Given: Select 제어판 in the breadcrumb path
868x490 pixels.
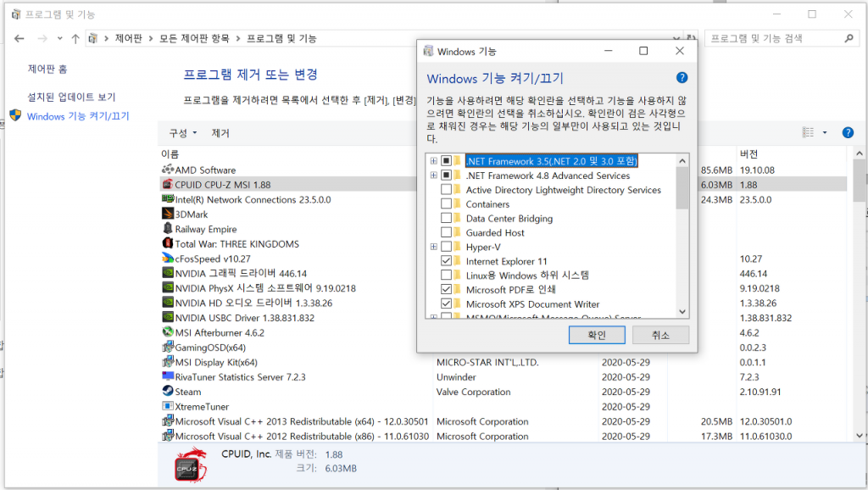Looking at the screenshot, I should pyautogui.click(x=129, y=38).
